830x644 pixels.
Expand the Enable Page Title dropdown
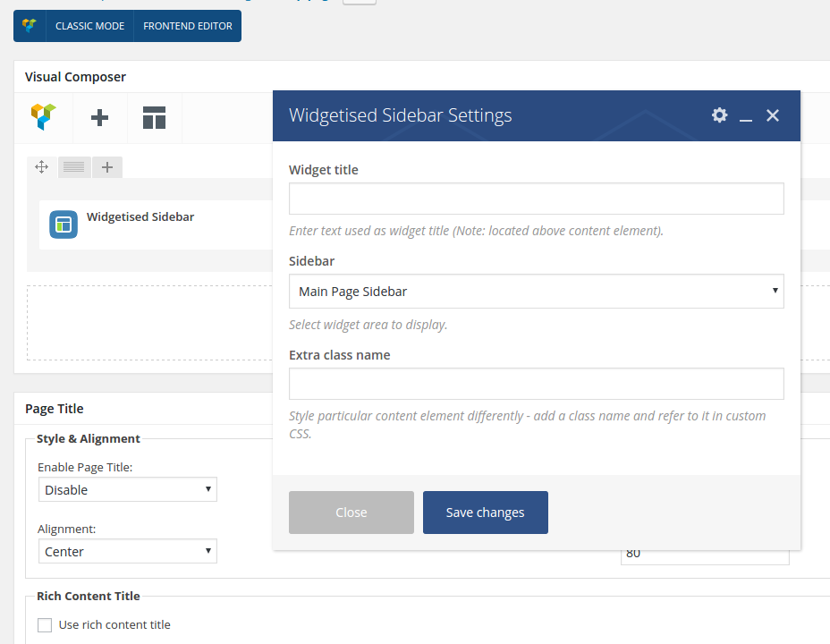(127, 489)
